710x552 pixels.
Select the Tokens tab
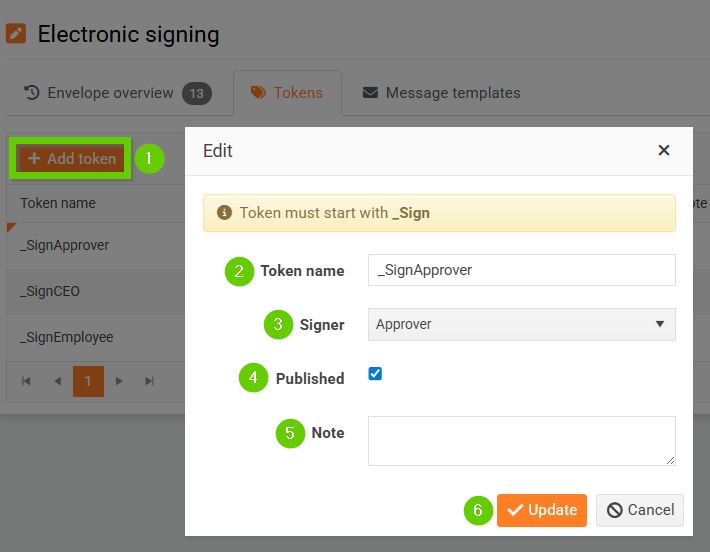coord(287,93)
